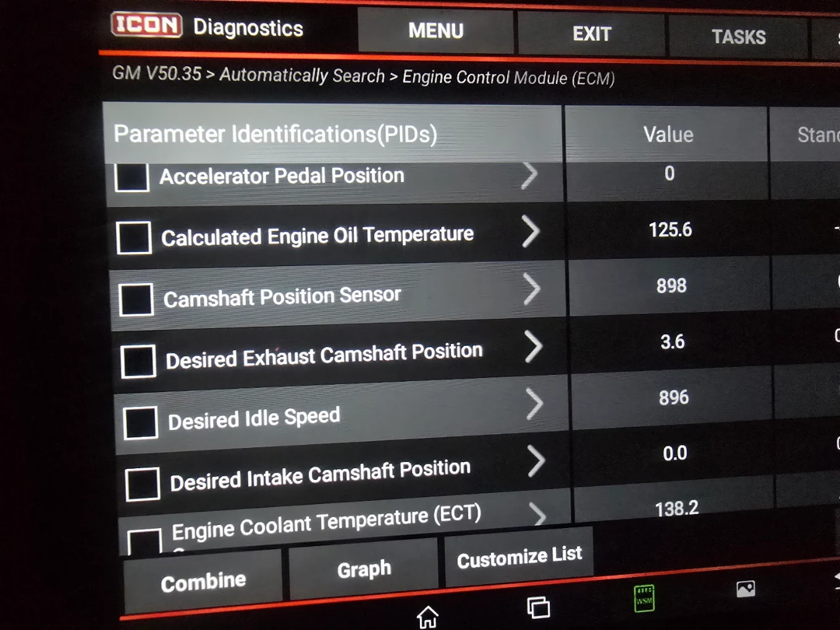This screenshot has width=840, height=630.
Task: Tap the Combine button
Action: pyautogui.click(x=203, y=582)
